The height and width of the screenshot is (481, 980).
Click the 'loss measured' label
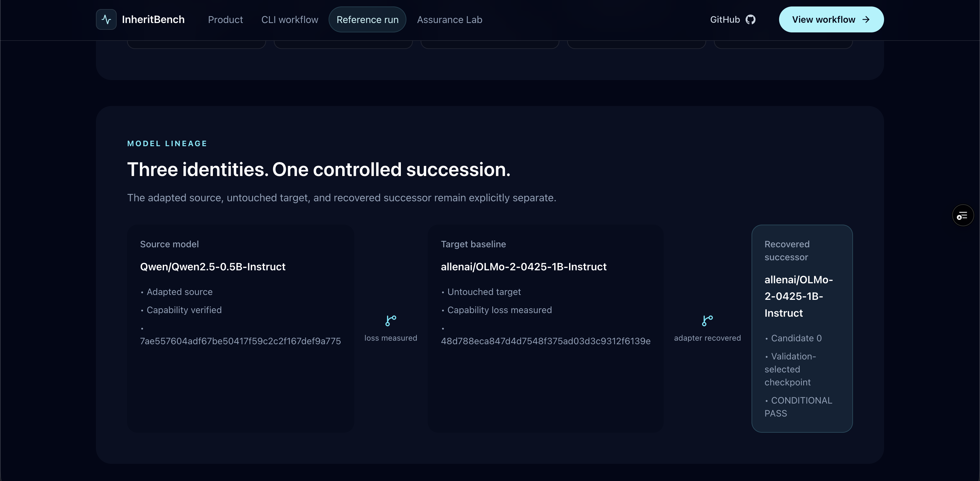[391, 338]
